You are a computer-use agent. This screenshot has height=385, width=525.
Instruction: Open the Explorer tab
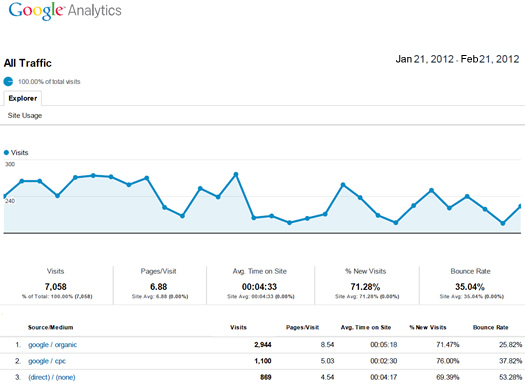(22, 98)
